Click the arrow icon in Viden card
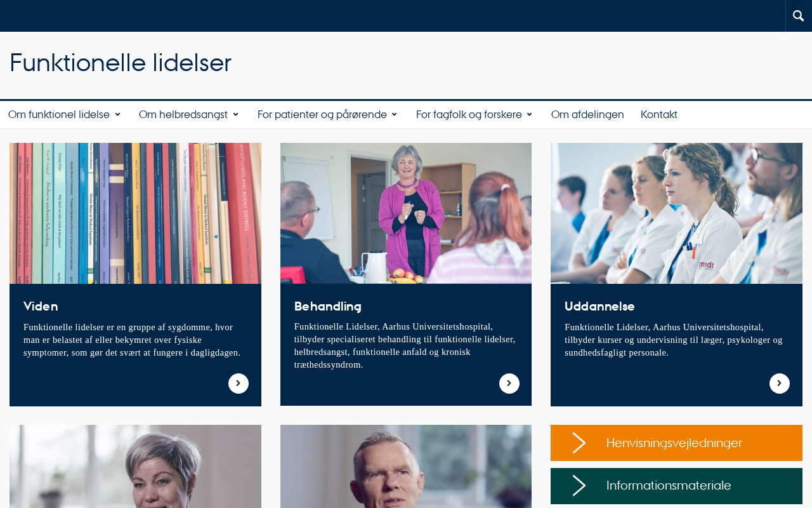The image size is (812, 508). tap(239, 384)
